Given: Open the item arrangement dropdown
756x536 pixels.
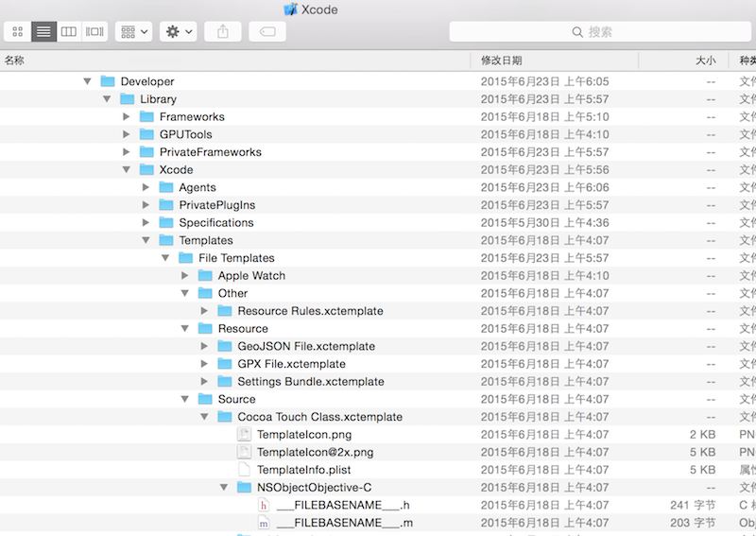Looking at the screenshot, I should tap(133, 32).
